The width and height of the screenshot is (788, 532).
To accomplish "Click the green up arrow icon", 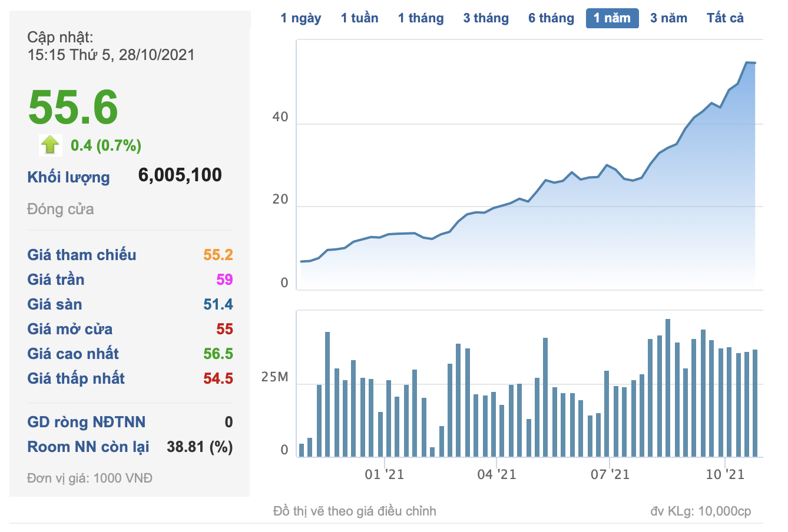I will tap(51, 145).
